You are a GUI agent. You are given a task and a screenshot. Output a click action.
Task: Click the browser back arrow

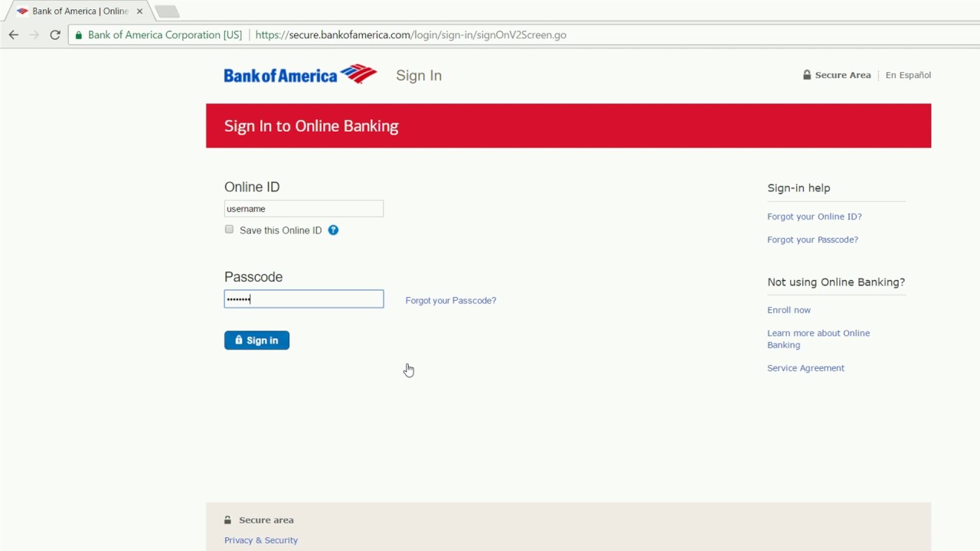(13, 34)
